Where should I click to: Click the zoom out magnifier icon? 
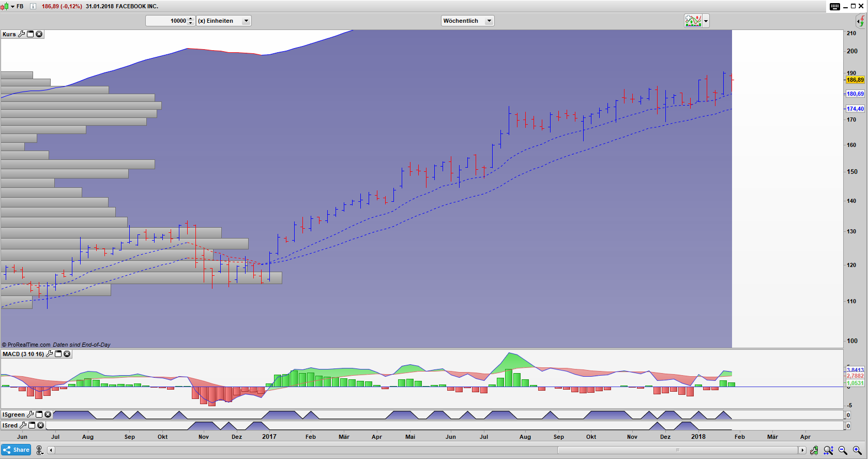click(x=843, y=450)
